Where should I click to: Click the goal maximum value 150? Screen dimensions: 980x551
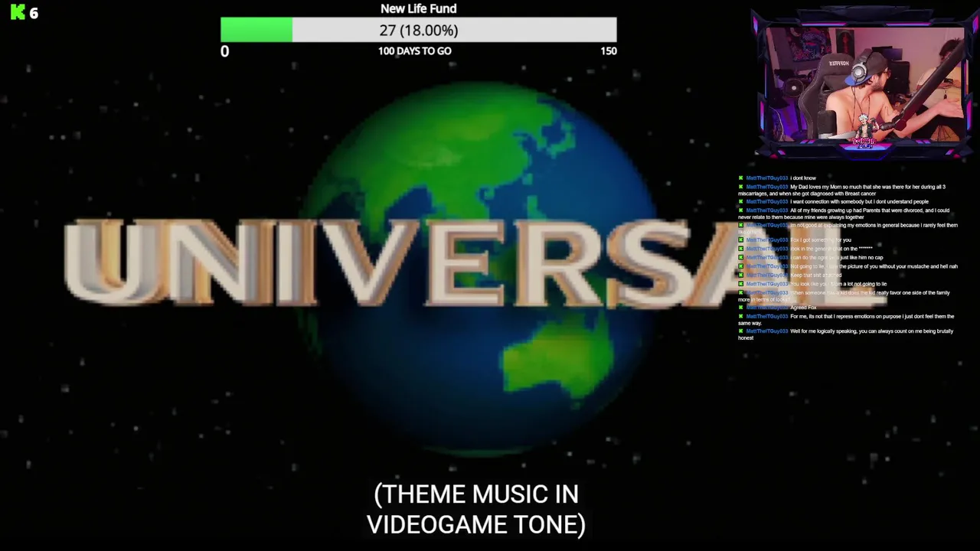click(x=608, y=51)
